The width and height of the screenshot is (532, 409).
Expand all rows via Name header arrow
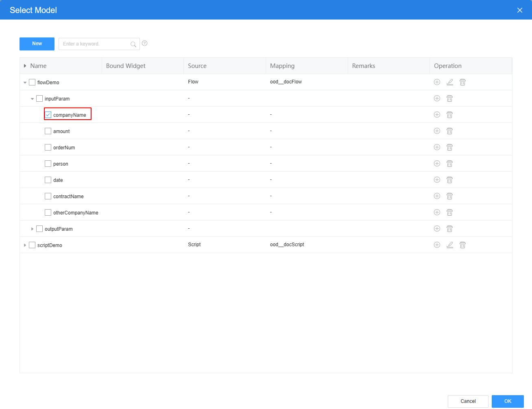coord(25,66)
